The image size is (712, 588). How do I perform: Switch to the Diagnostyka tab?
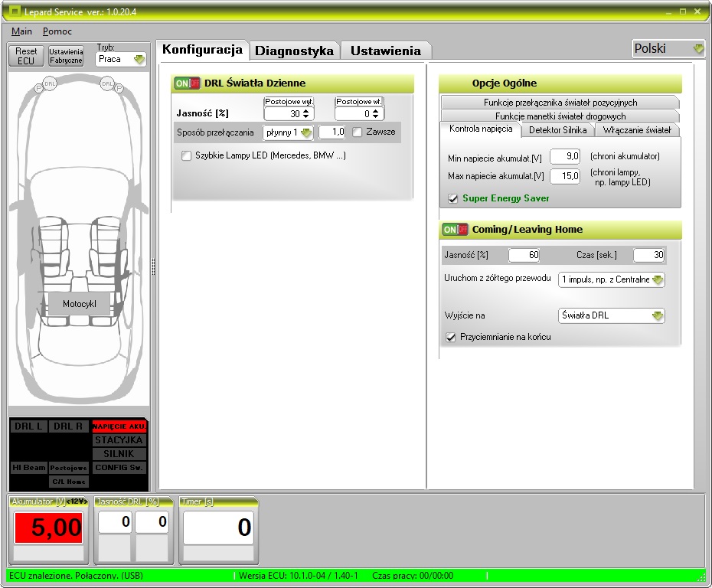pyautogui.click(x=294, y=50)
